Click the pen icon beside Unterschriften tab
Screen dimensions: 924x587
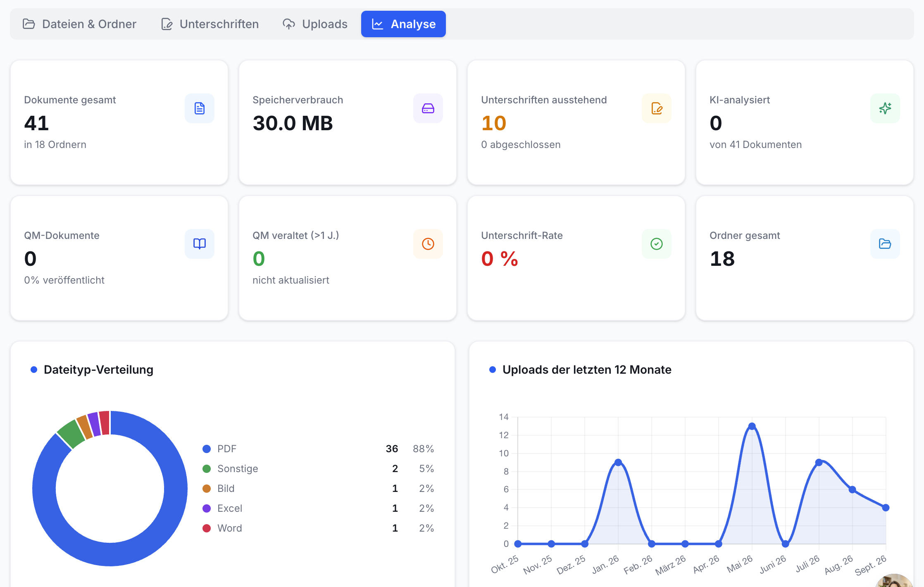click(x=167, y=24)
